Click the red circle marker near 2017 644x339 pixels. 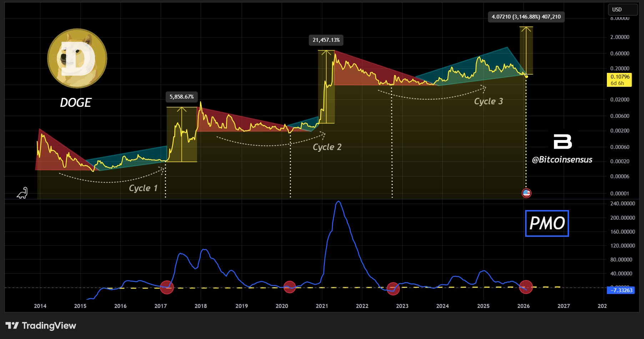pyautogui.click(x=167, y=287)
